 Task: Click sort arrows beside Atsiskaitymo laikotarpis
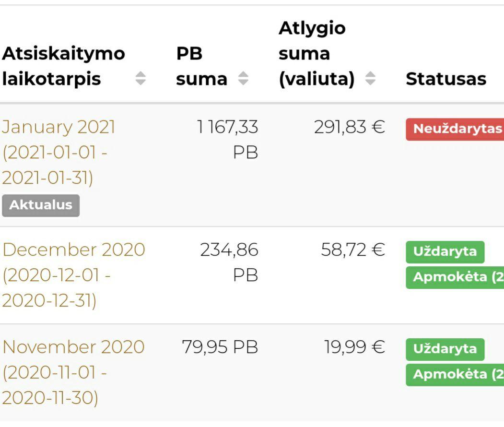[141, 79]
